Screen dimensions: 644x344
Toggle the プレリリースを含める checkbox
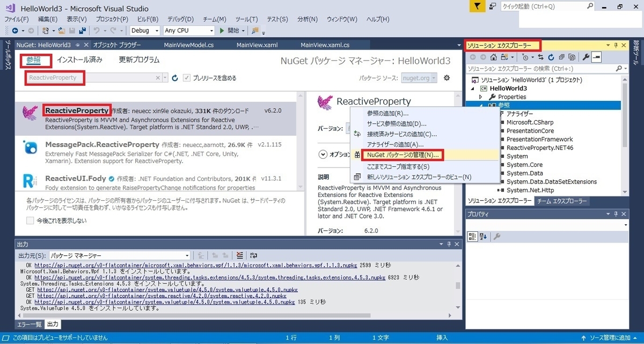[187, 78]
